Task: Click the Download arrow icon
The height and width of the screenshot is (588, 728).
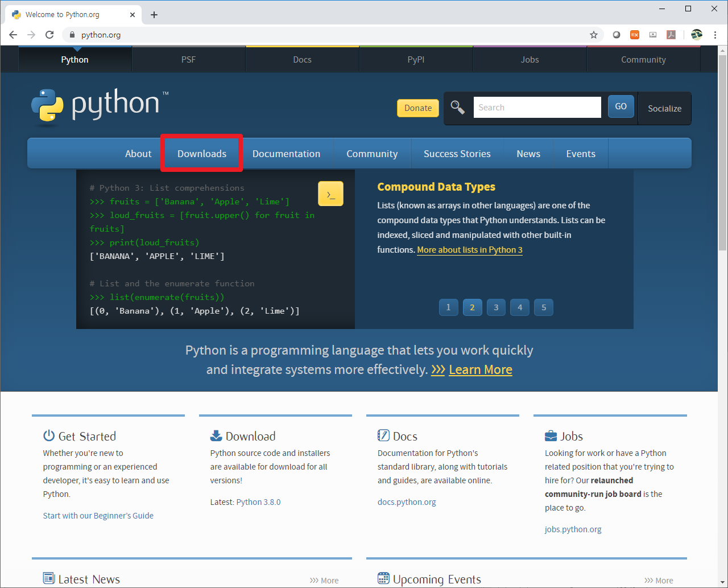Action: 216,435
